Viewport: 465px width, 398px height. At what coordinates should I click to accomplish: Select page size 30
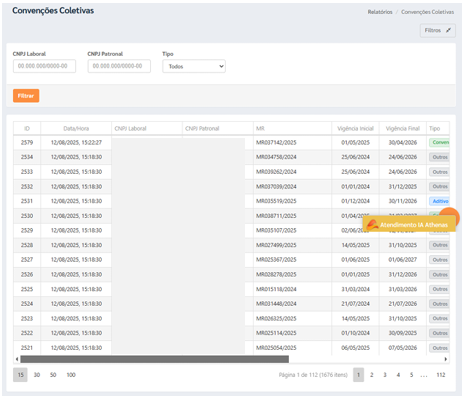pyautogui.click(x=37, y=375)
